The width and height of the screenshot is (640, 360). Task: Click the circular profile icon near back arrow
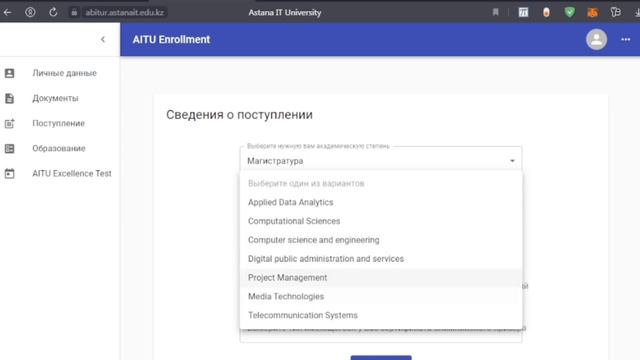tap(30, 12)
